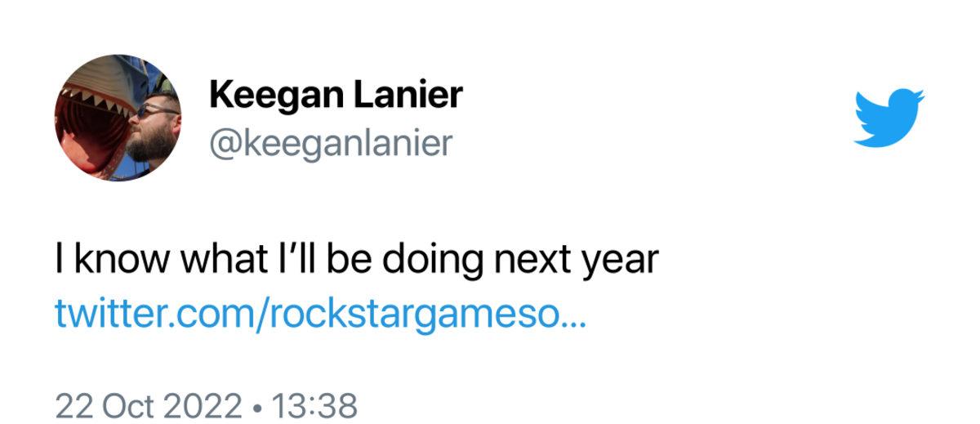Image resolution: width=980 pixels, height=424 pixels.
Task: Click the blue Twitter bird logo
Action: coord(889,118)
